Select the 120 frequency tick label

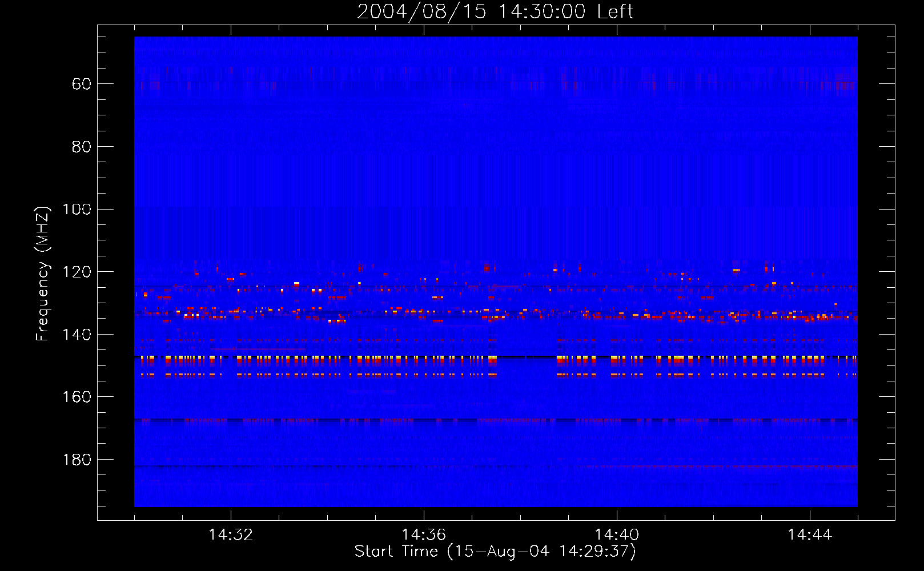[x=77, y=272]
